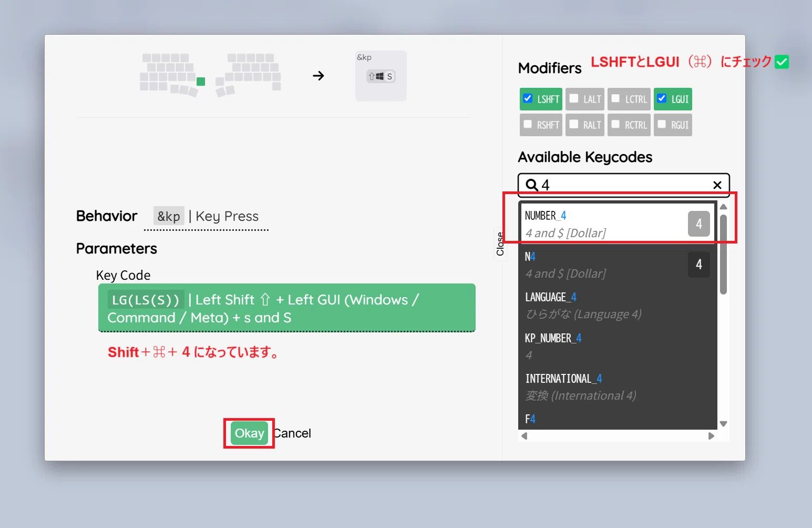Click Cancel to discard changes
This screenshot has height=528, width=812.
[292, 433]
